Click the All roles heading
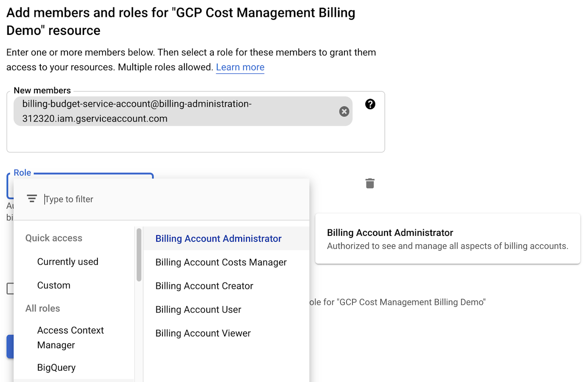 pyautogui.click(x=43, y=308)
